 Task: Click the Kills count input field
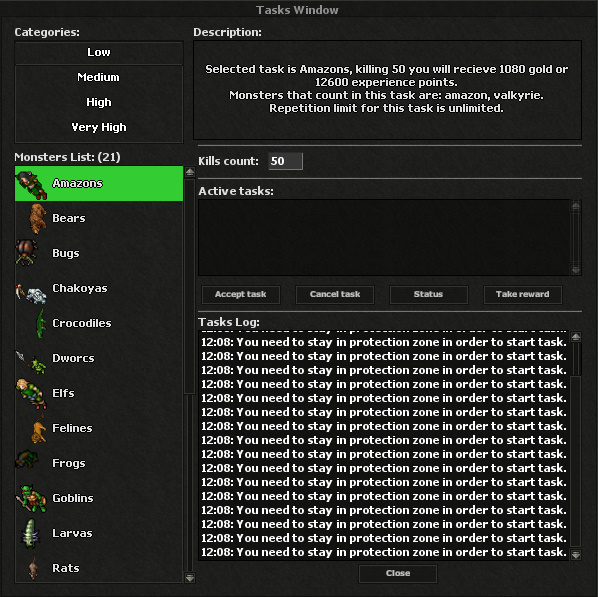(x=286, y=161)
